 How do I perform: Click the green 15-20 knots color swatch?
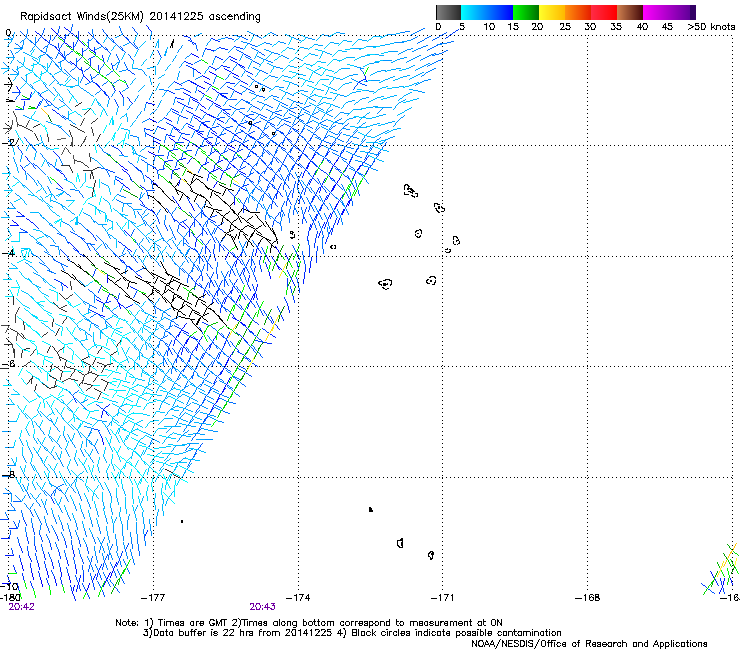pyautogui.click(x=526, y=12)
